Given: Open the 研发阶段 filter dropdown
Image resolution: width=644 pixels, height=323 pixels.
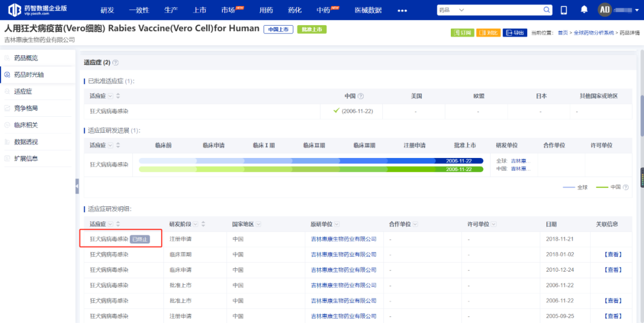Looking at the screenshot, I should pos(196,224).
